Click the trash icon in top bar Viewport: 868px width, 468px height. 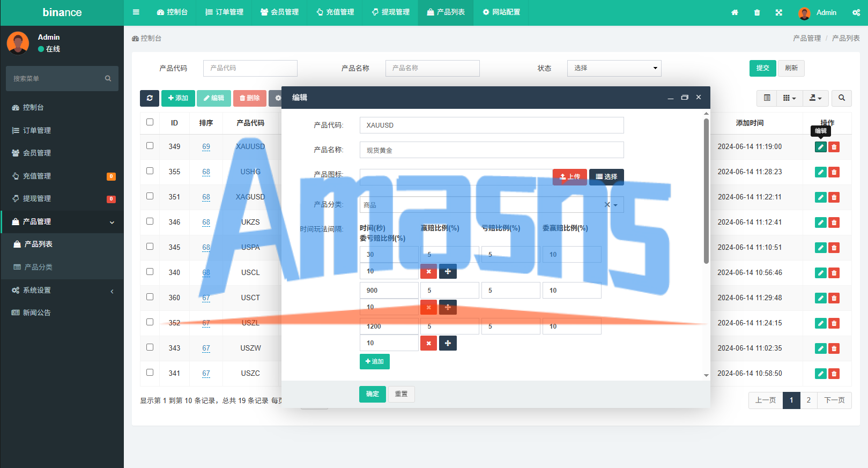pyautogui.click(x=757, y=12)
